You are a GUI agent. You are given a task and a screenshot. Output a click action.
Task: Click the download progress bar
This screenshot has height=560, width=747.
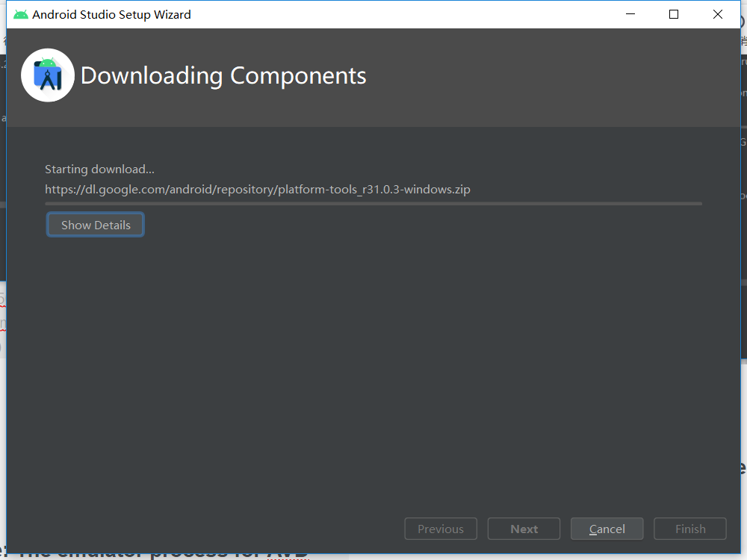tap(373, 204)
